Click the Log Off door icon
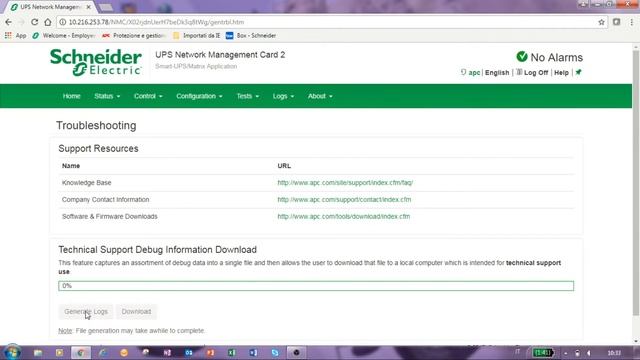Screen dimensions: 640x360 point(519,72)
